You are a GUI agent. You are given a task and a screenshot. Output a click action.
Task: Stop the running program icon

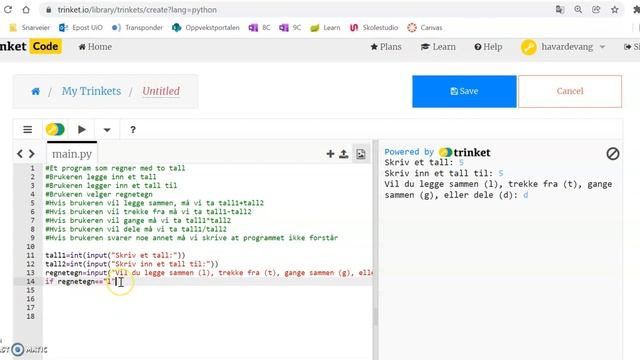point(613,153)
